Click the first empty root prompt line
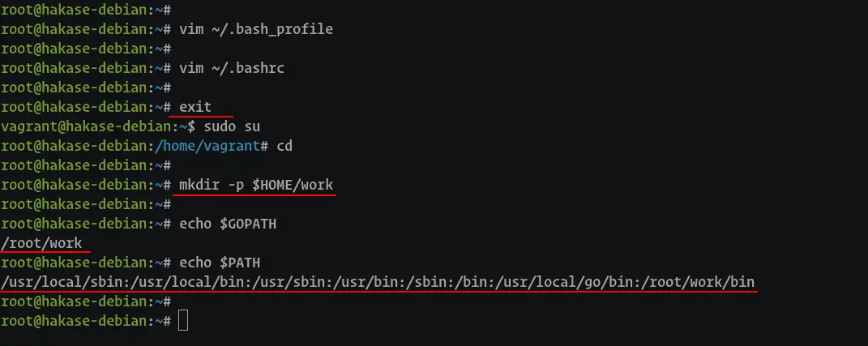 click(86, 10)
